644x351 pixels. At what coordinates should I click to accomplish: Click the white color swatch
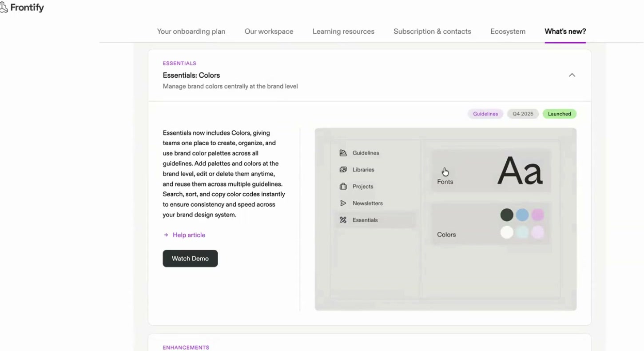(x=507, y=232)
